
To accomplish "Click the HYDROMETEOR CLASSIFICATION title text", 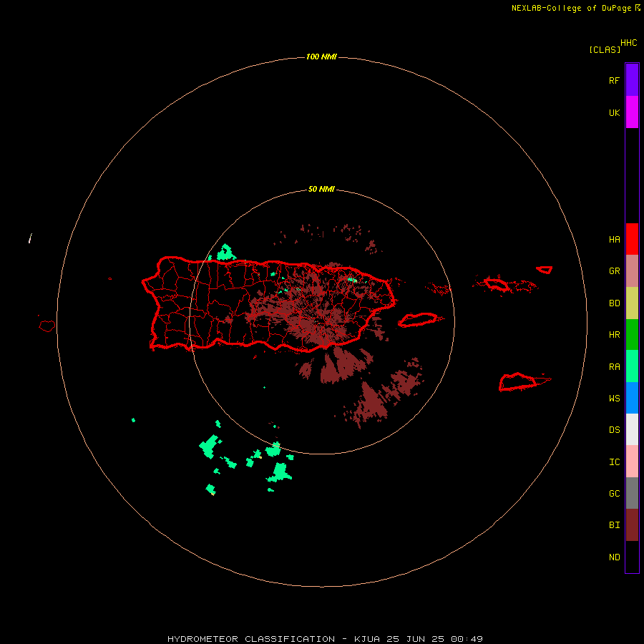I will point(251,639).
